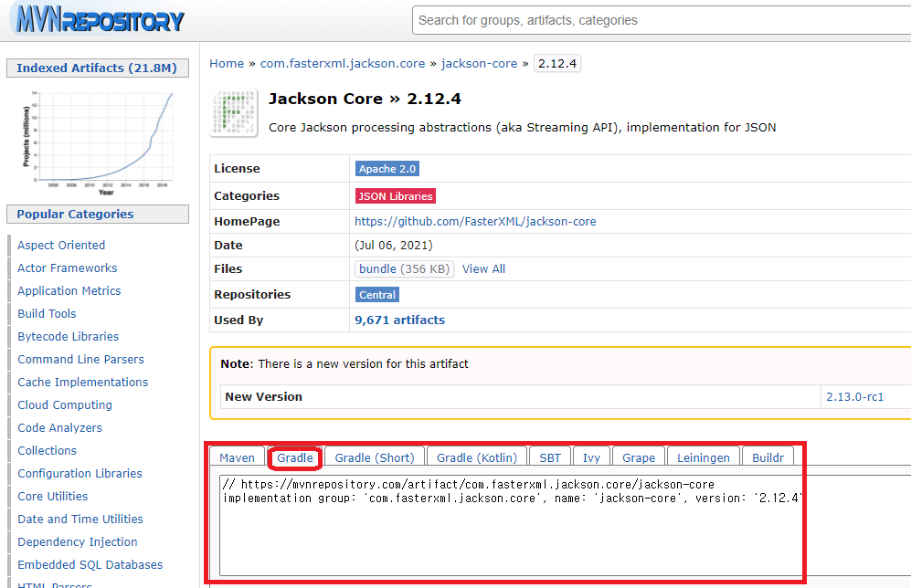911x588 pixels.
Task: Open Actor Frameworks category
Action: (68, 268)
